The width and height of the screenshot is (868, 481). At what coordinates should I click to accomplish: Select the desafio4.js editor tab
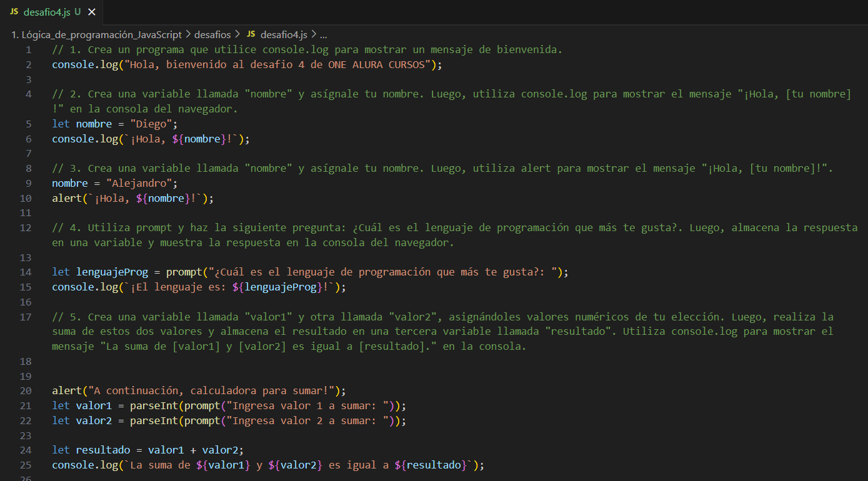[52, 12]
